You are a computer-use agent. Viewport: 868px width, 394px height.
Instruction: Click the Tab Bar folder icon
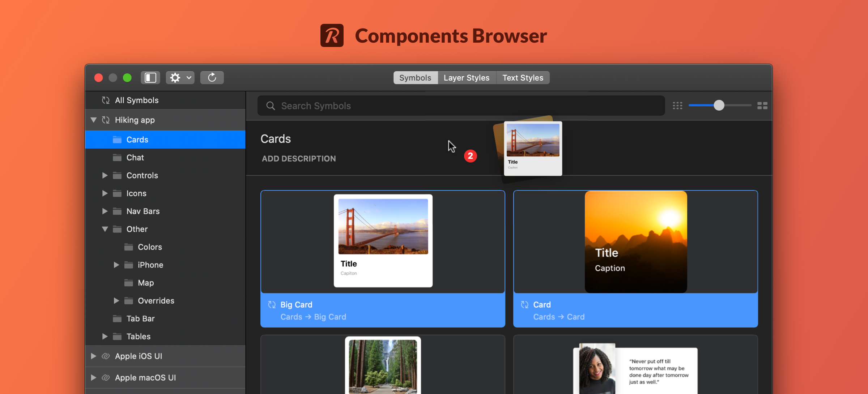coord(117,318)
